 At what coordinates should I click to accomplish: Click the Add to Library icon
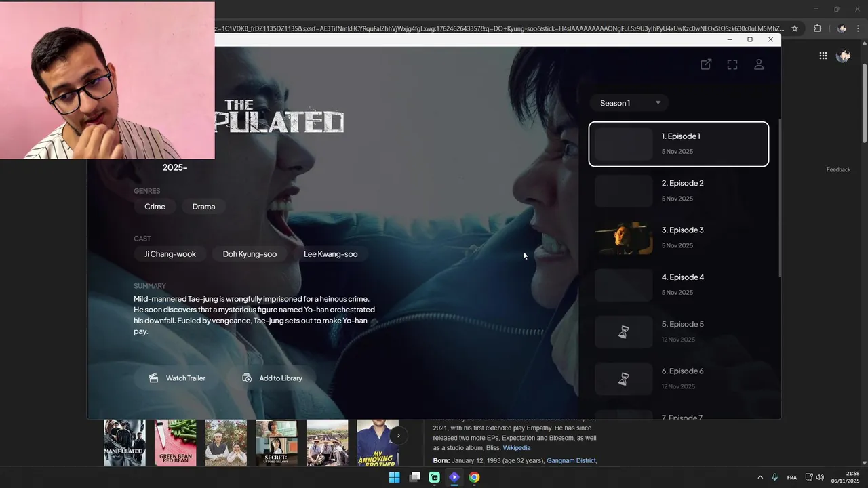click(x=247, y=378)
